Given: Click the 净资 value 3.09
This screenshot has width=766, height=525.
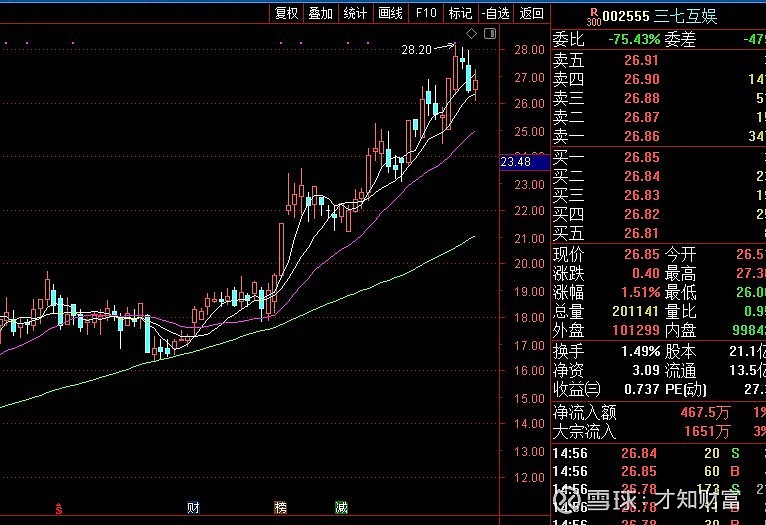Looking at the screenshot, I should click(x=645, y=371).
